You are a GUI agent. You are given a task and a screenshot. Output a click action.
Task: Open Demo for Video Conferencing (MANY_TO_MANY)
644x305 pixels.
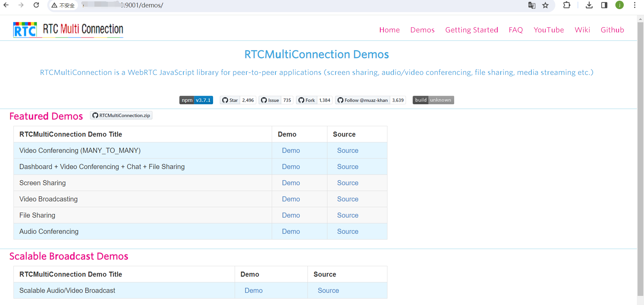[x=291, y=150]
